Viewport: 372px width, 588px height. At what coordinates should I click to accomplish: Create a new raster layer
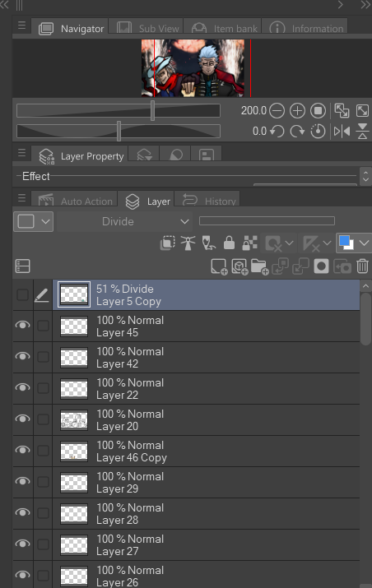click(x=219, y=266)
